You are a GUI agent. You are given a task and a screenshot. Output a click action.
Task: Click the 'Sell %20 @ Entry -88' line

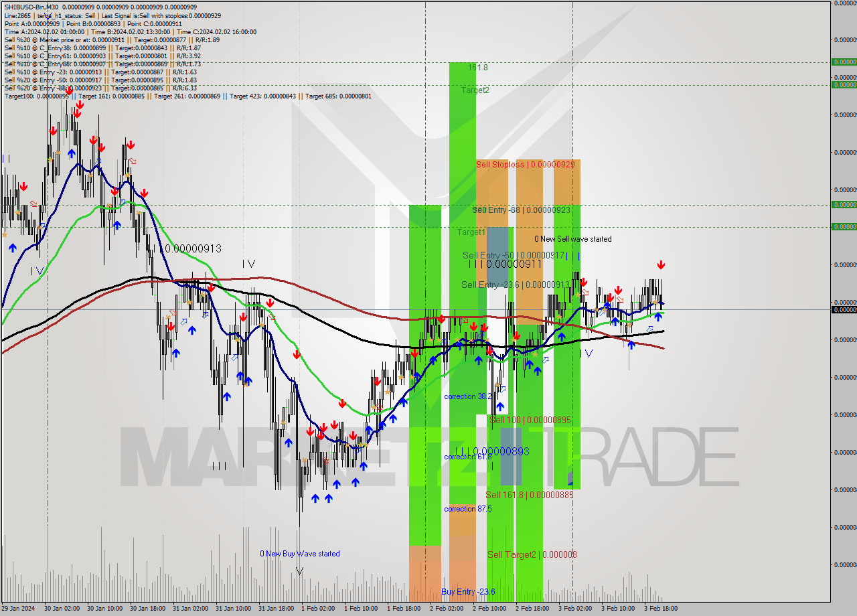(100, 88)
